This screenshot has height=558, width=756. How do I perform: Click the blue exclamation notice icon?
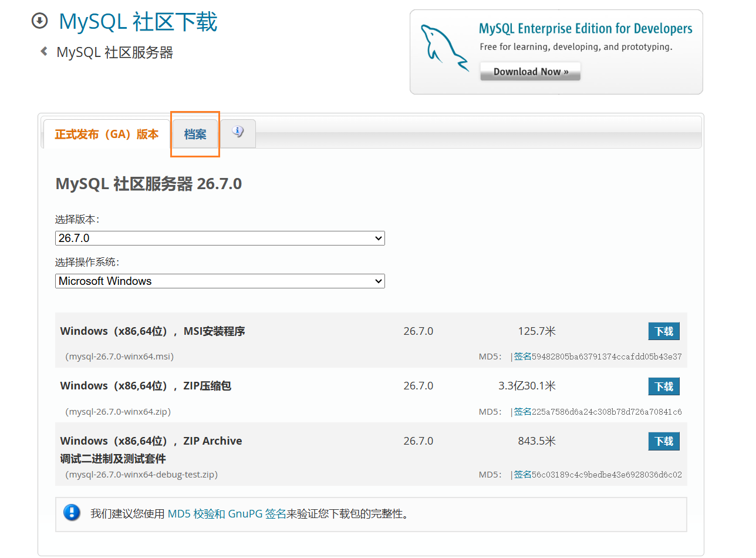72,512
